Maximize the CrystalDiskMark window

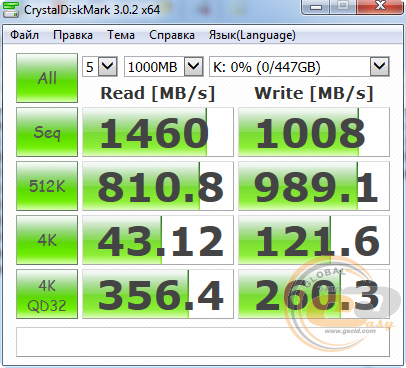pyautogui.click(x=343, y=6)
